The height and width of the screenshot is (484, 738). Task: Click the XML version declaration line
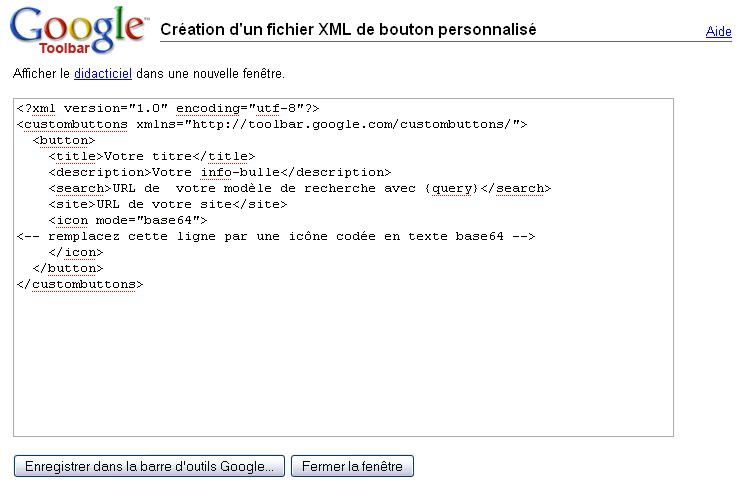(x=181, y=108)
